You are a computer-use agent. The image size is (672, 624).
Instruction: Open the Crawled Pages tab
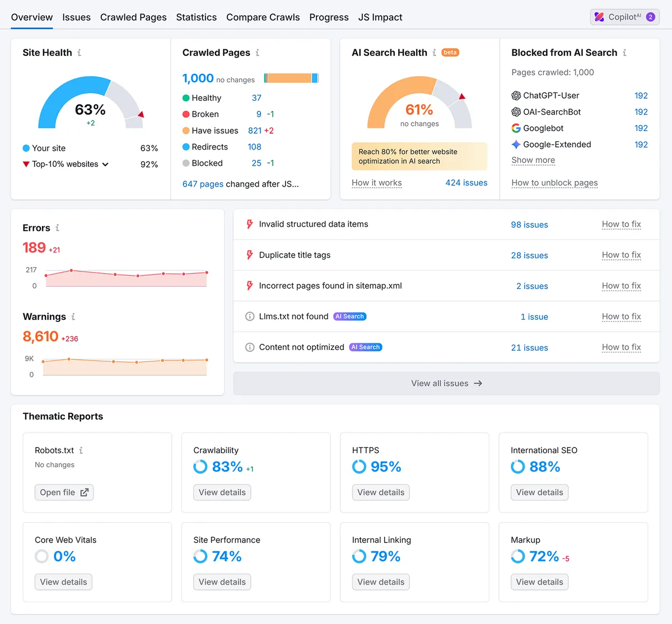pos(133,17)
